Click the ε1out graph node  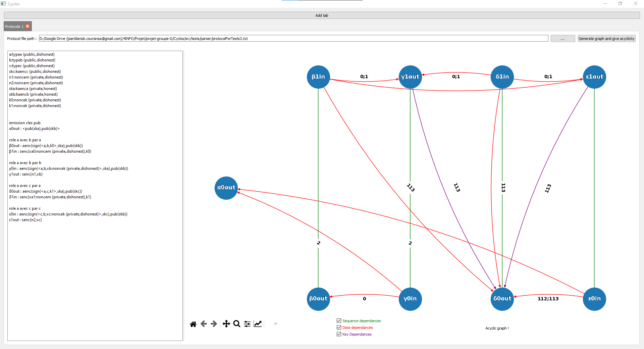click(x=594, y=77)
